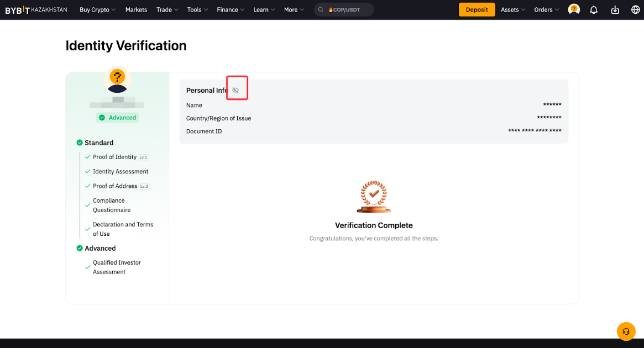Open the Finance menu
Screen dimensions: 644x348
pos(231,9)
